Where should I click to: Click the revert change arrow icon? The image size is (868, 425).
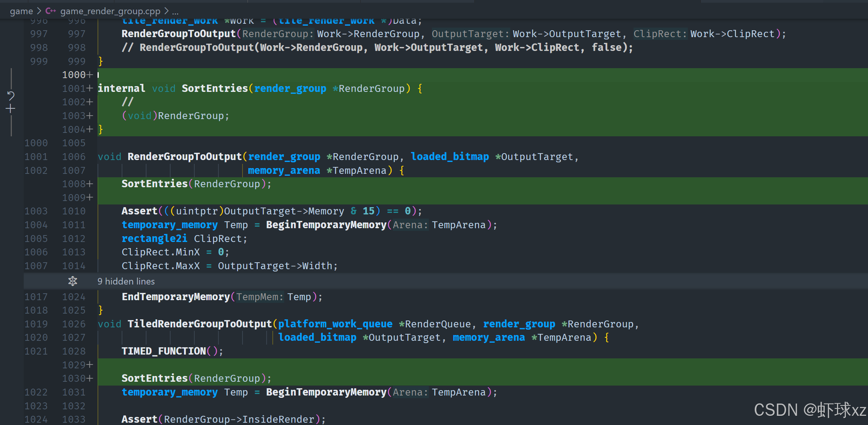click(x=11, y=95)
